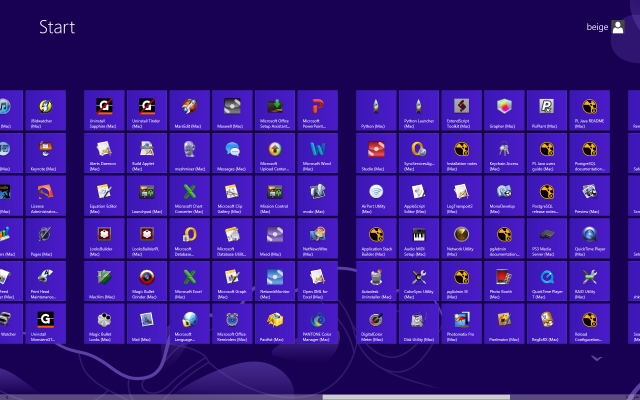The height and width of the screenshot is (400, 640).
Task: Launch the Python (Mac) tile
Action: point(376,110)
